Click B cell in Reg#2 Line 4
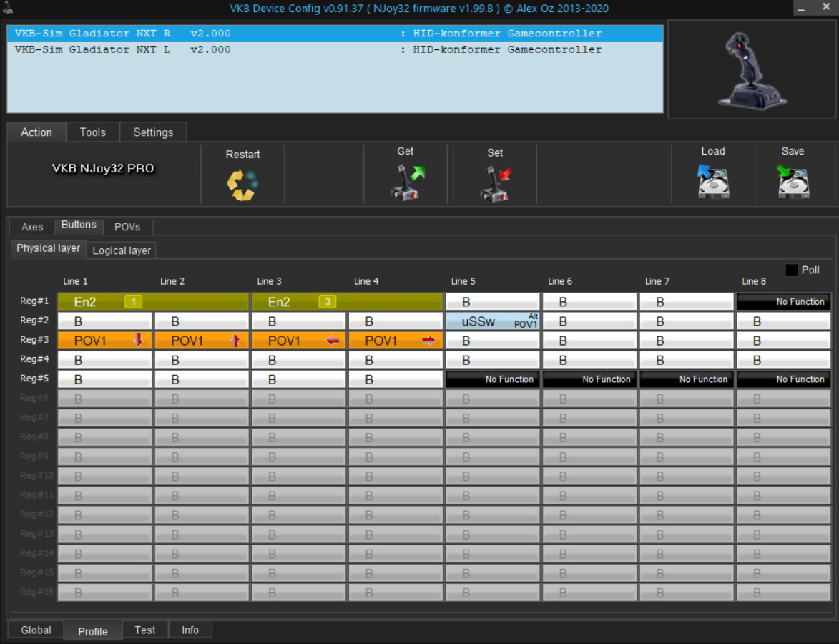The height and width of the screenshot is (644, 839). coord(396,321)
